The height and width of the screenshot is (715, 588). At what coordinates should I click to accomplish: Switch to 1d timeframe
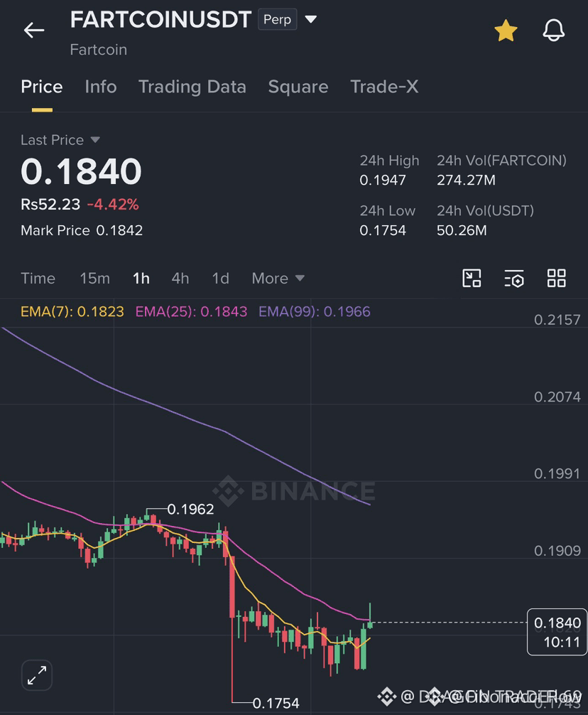(220, 278)
